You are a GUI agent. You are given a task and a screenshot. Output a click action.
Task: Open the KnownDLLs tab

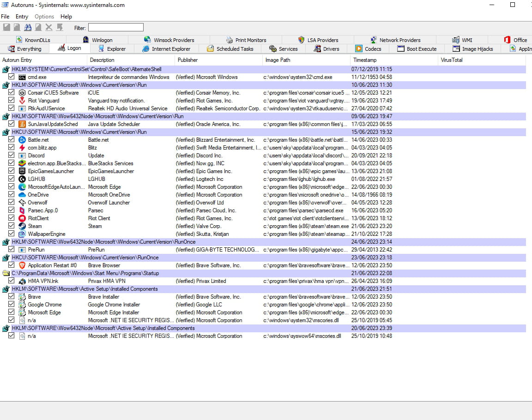tap(33, 40)
